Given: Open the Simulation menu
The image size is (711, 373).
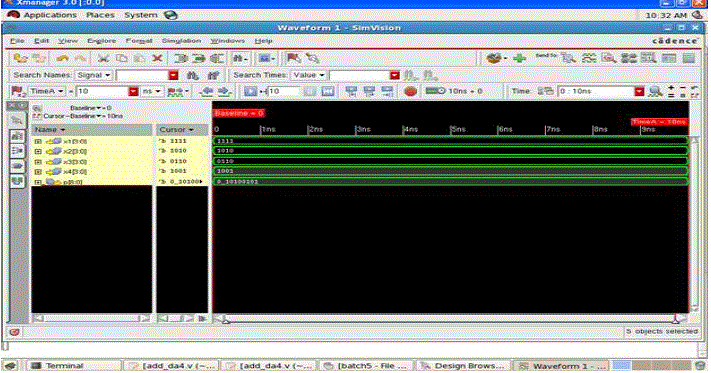Looking at the screenshot, I should [x=181, y=41].
